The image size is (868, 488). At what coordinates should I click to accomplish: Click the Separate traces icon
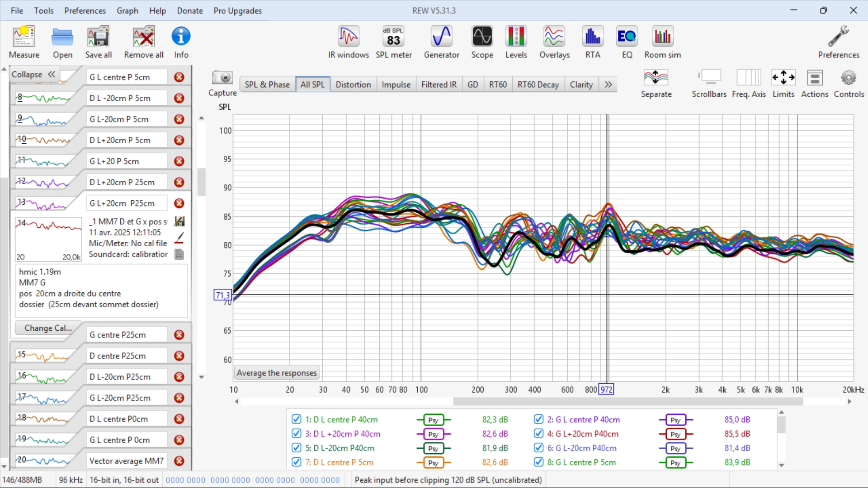[x=656, y=84]
